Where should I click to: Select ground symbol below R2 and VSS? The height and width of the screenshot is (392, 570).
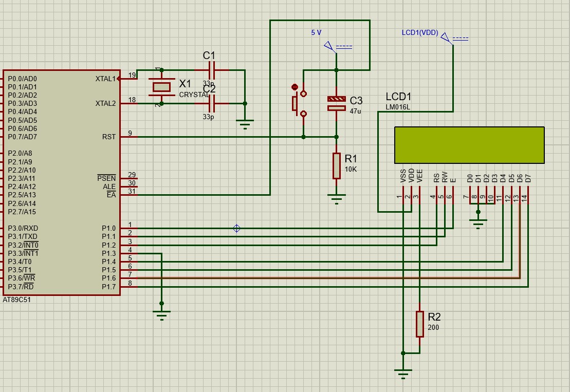pos(403,374)
